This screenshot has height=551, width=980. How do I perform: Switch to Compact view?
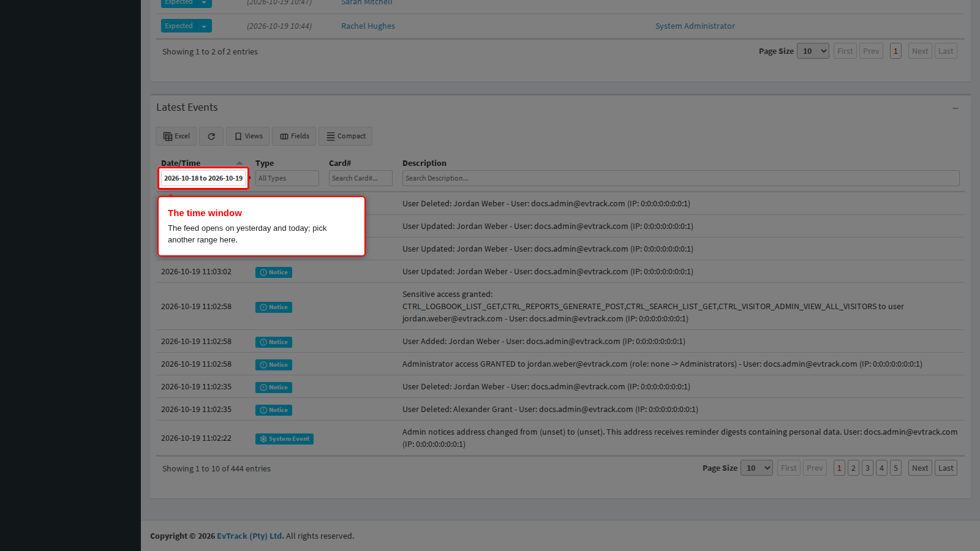pos(345,136)
